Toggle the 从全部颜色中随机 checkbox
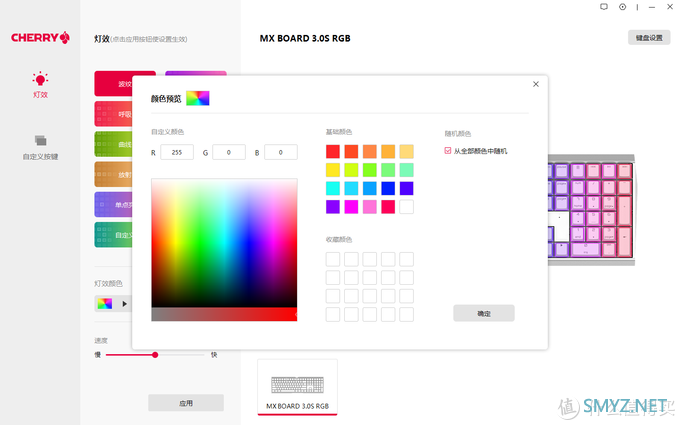The image size is (680, 425). [x=448, y=150]
